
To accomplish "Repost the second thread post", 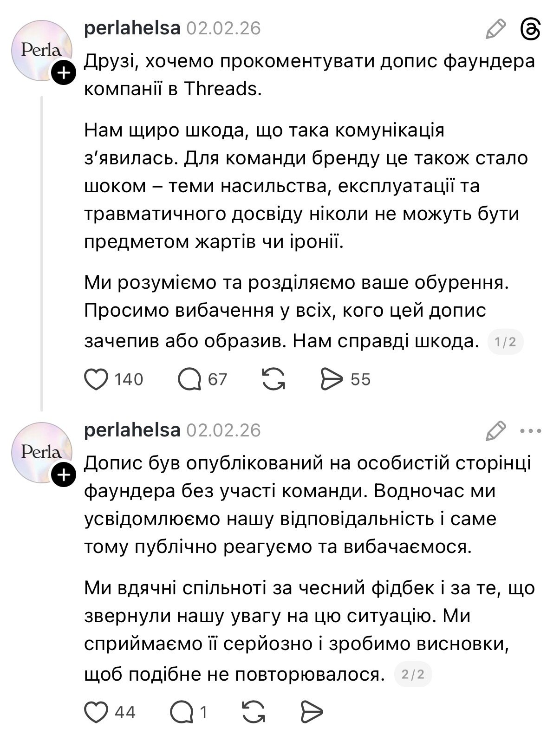I will [254, 712].
